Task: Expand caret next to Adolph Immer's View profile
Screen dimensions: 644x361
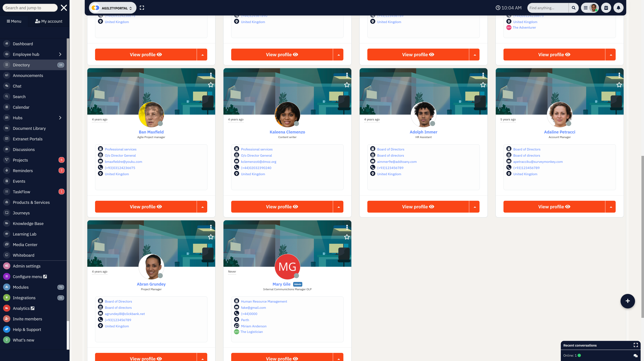Action: tap(474, 207)
